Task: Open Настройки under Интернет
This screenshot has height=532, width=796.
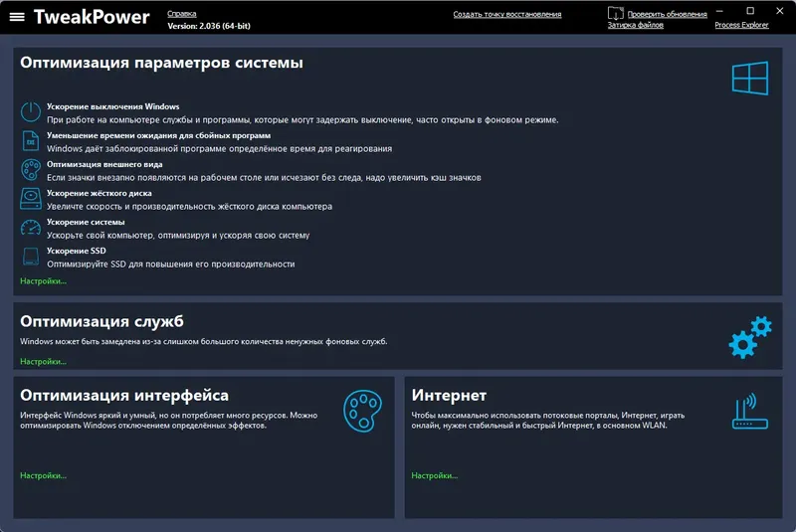Action: click(435, 475)
